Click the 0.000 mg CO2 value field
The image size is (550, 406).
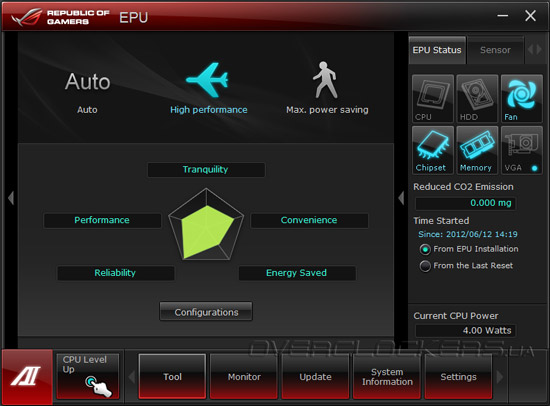(x=465, y=203)
